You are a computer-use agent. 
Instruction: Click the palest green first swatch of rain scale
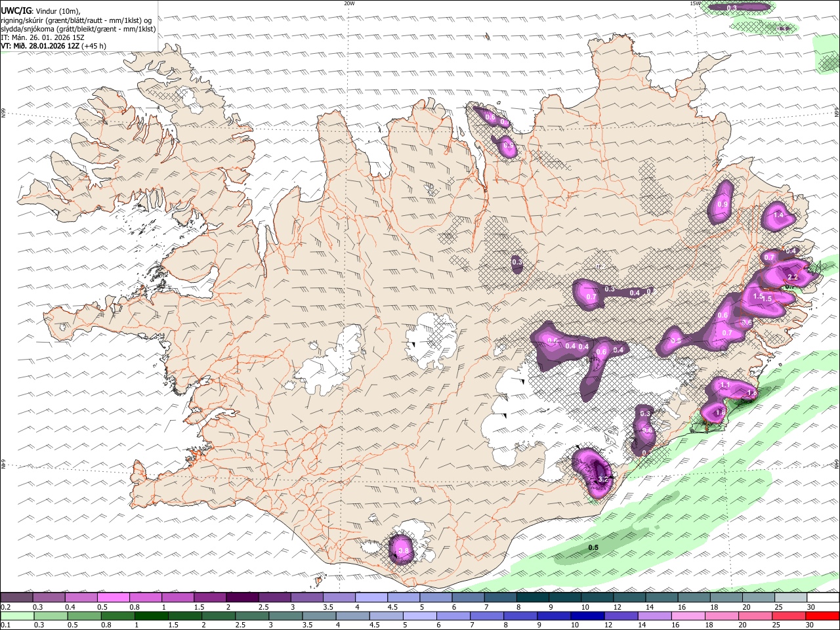[16, 616]
